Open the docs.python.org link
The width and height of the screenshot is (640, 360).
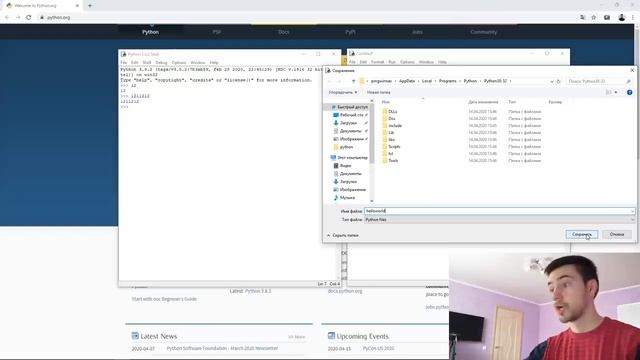pos(345,291)
